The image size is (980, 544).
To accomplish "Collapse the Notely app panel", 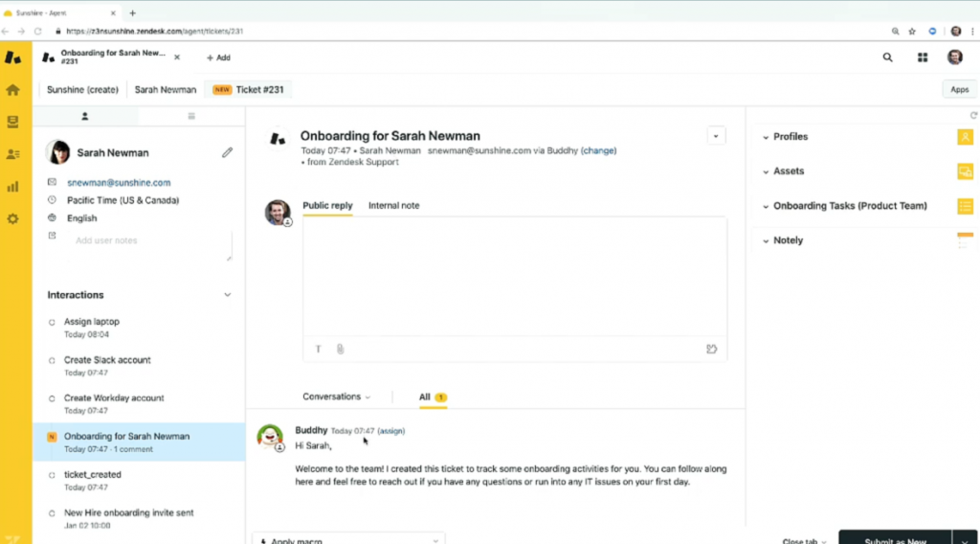I will click(x=766, y=240).
